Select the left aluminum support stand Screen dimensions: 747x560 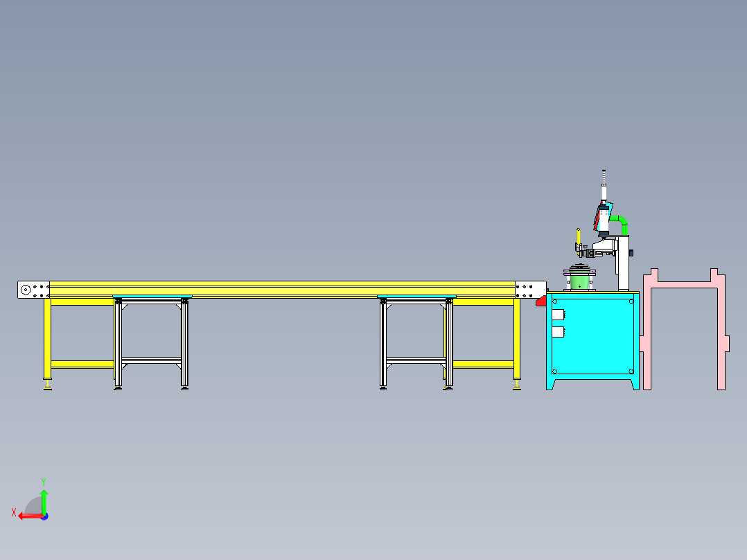point(152,343)
